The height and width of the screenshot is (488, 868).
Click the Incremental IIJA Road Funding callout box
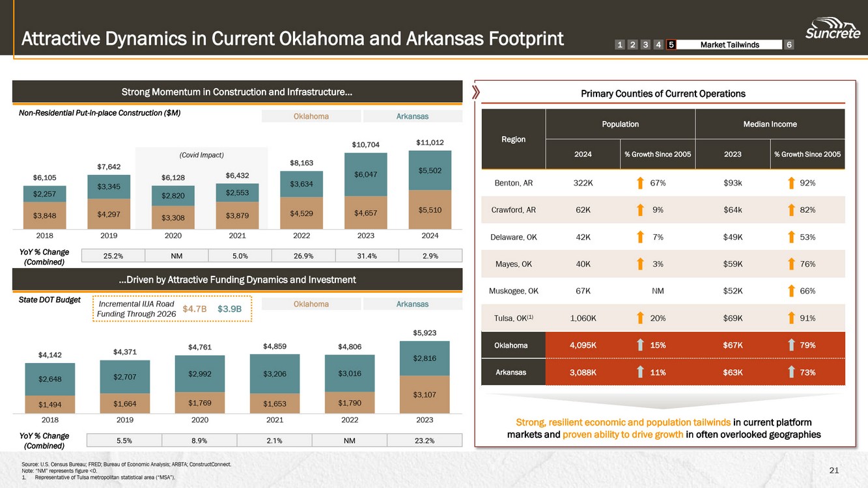click(x=171, y=309)
